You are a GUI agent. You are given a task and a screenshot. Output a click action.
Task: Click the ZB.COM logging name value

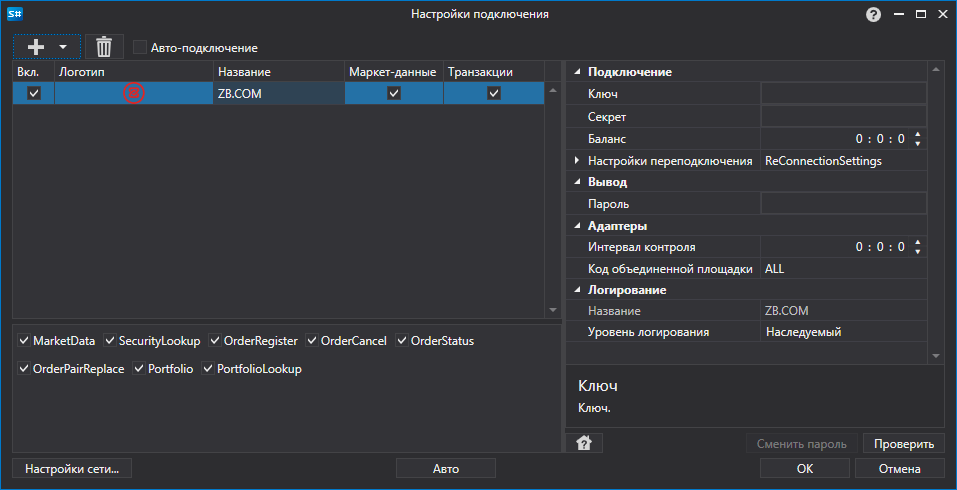tap(787, 311)
